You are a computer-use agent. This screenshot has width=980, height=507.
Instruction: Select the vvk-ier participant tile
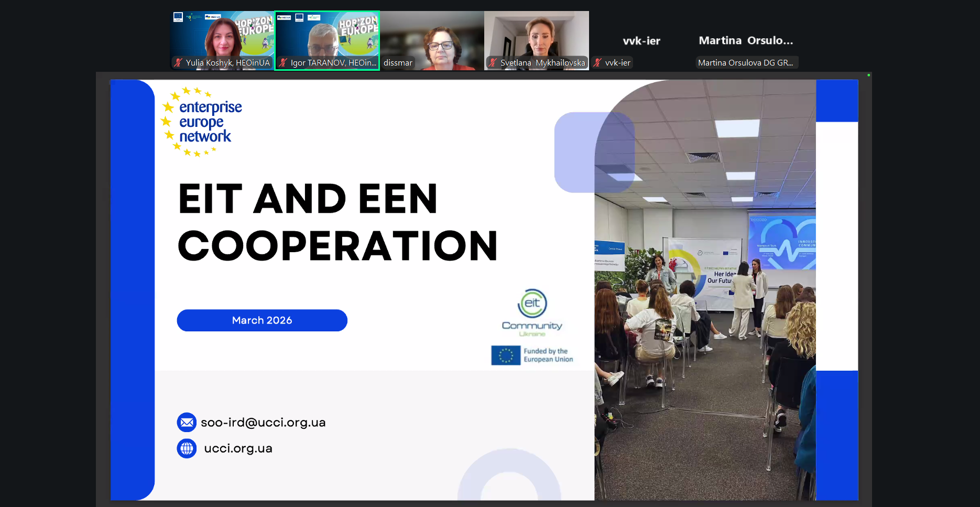(x=641, y=41)
